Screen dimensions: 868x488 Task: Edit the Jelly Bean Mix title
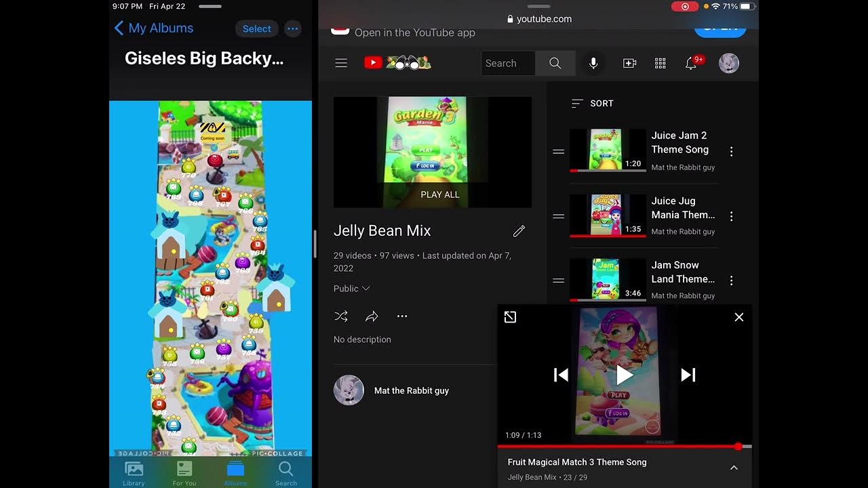519,231
